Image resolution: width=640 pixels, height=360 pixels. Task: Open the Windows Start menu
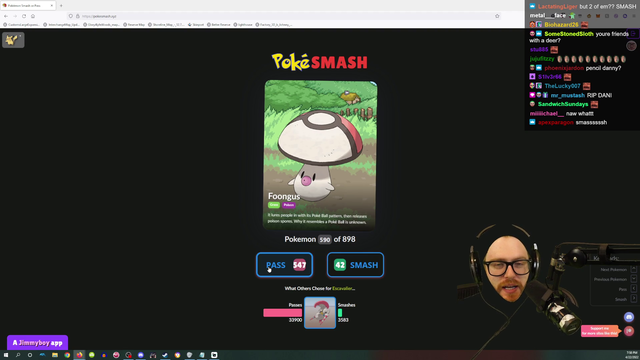[x=6, y=355]
